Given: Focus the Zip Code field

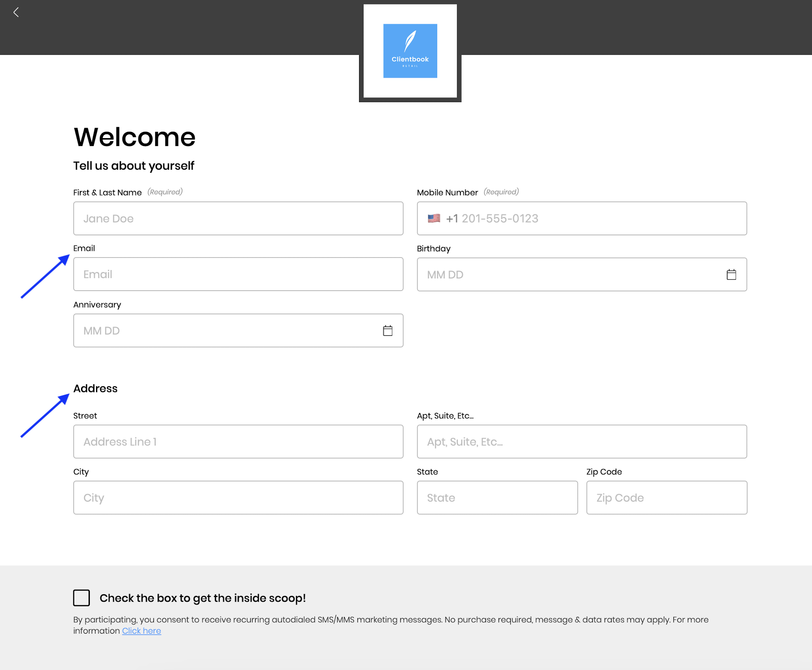Looking at the screenshot, I should 666,498.
